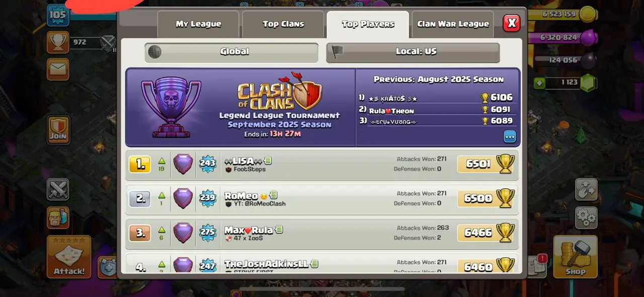Open the trophy ranking icon in left sidebar
Screen dimensions: 644x297
58,42
